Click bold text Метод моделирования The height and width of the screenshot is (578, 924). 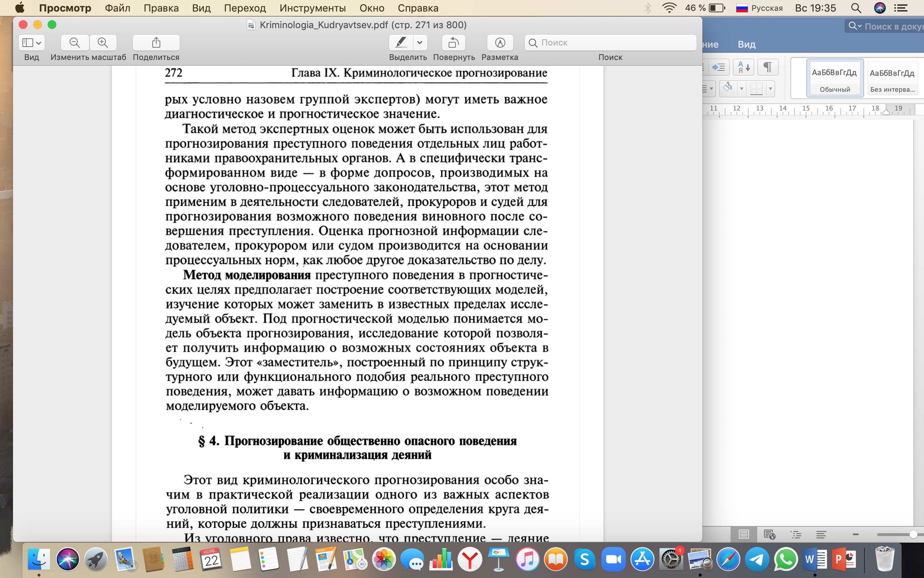point(247,275)
